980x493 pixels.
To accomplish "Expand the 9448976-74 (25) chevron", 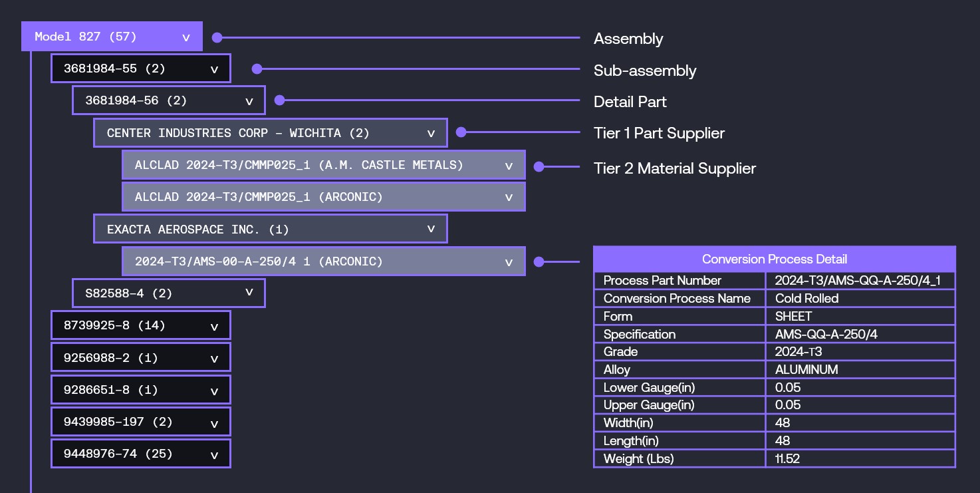I will 214,455.
